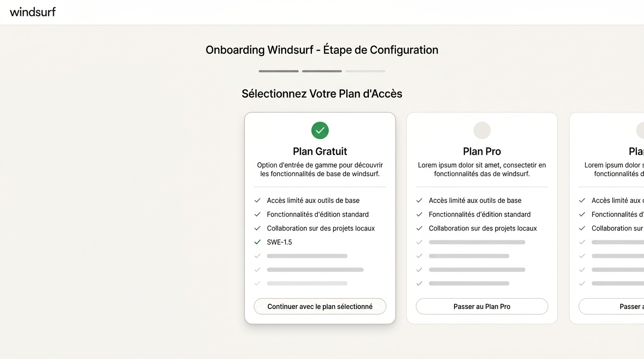Click the Passer au Plan Pro button
Viewport: 644px width, 359px height.
click(x=482, y=307)
